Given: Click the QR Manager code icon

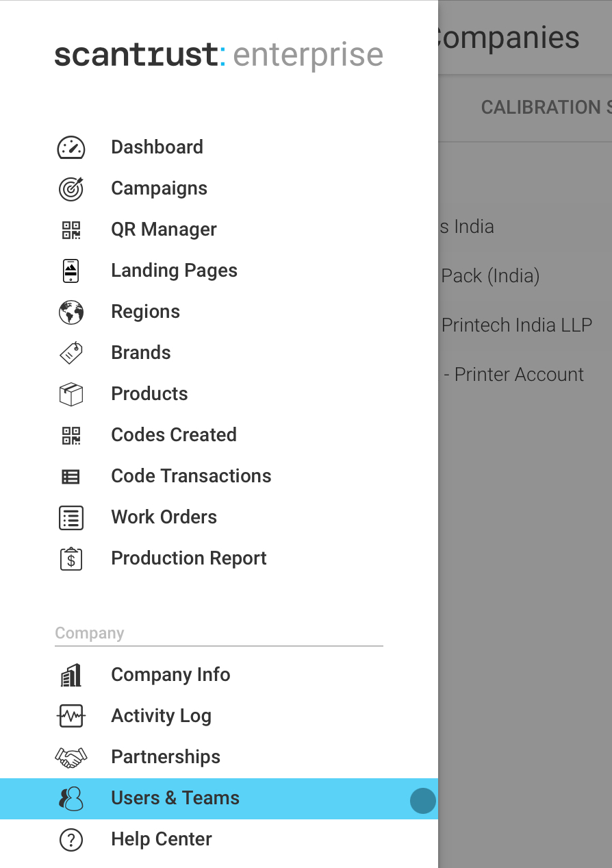Looking at the screenshot, I should click(x=71, y=230).
